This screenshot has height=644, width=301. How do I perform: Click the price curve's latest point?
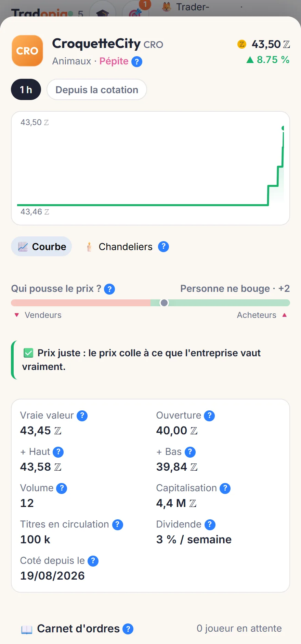pyautogui.click(x=283, y=128)
